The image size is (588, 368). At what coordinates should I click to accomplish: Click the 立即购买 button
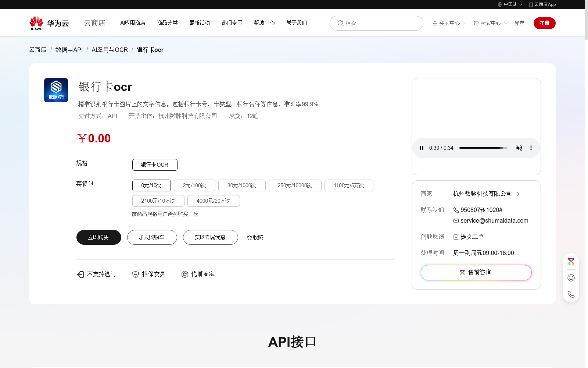click(99, 237)
